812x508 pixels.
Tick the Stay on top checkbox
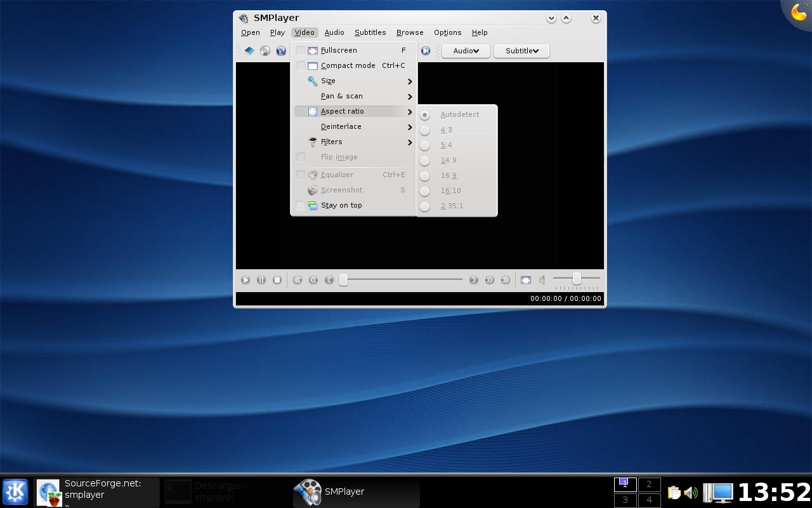pyautogui.click(x=301, y=205)
